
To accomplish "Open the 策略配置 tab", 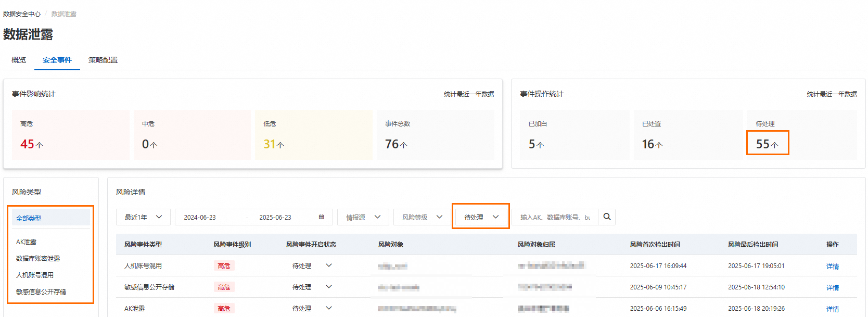I will 103,60.
